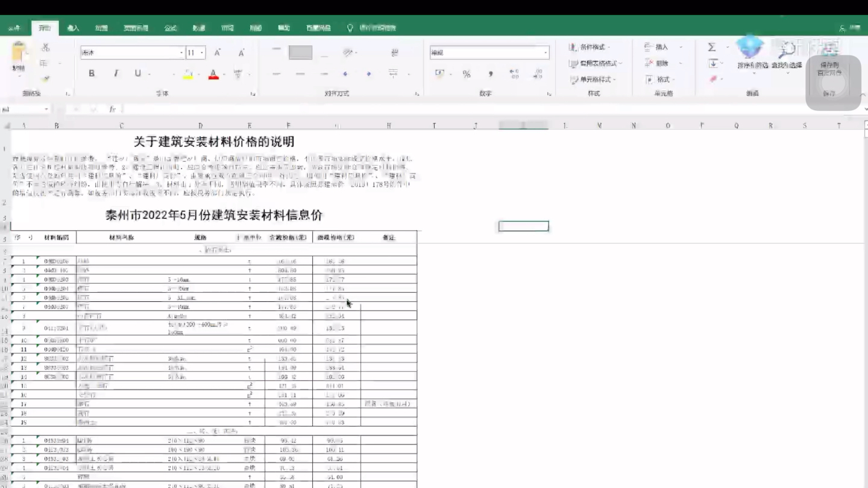Toggle Bold formatting
Viewport: 868px width, 488px height.
(x=92, y=74)
